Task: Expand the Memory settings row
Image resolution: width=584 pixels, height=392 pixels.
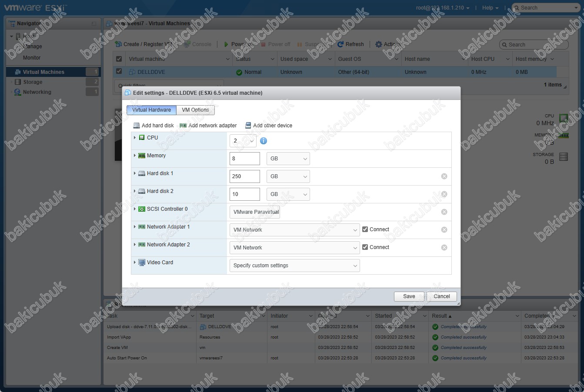Action: coord(135,156)
